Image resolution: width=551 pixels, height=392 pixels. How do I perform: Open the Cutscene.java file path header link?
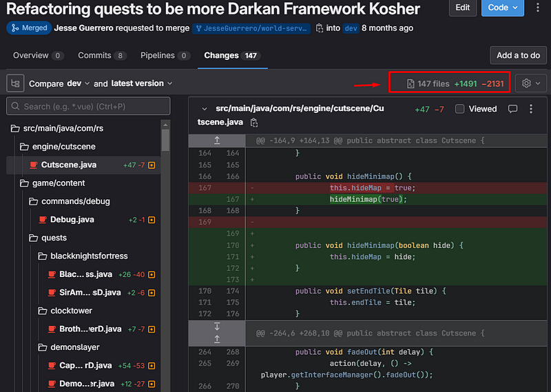pos(291,115)
